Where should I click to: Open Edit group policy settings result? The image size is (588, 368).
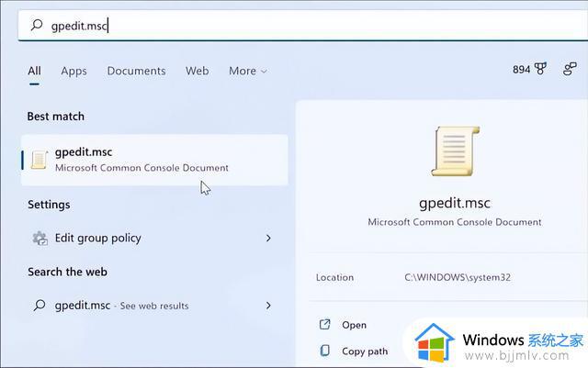pos(154,238)
